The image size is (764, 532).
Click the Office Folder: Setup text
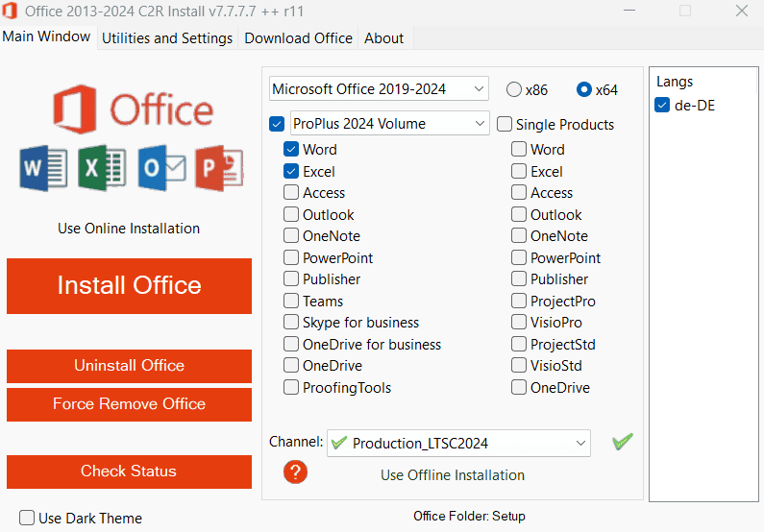coord(469,516)
